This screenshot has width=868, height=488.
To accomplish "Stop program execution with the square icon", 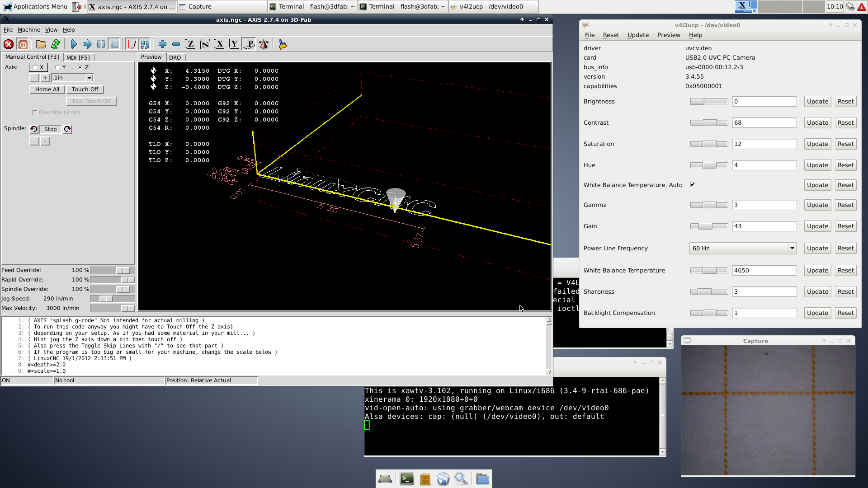I will (114, 44).
